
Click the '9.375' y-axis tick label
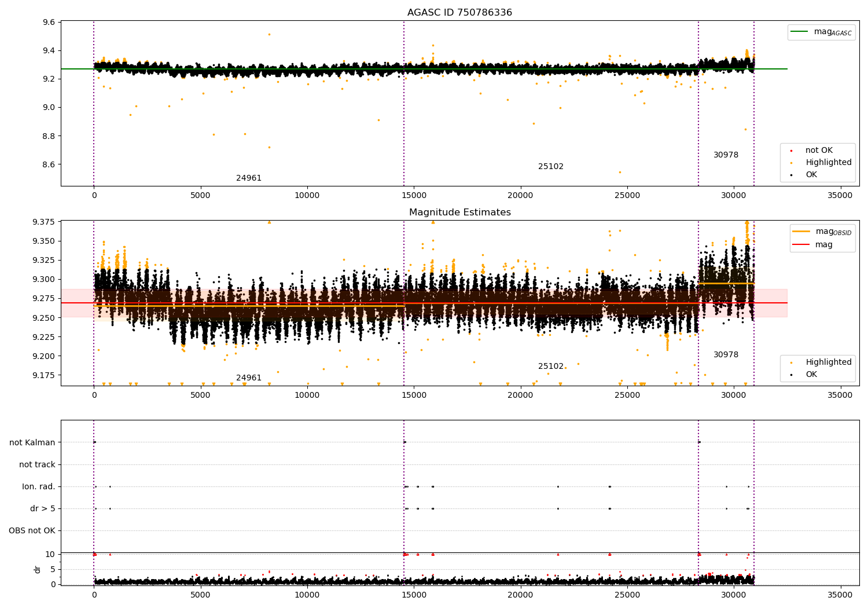point(43,222)
